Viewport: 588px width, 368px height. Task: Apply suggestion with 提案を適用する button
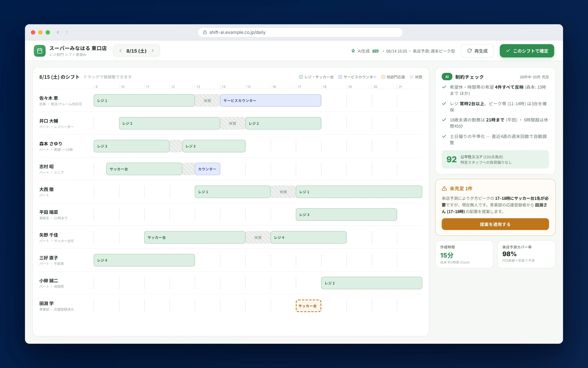click(495, 224)
